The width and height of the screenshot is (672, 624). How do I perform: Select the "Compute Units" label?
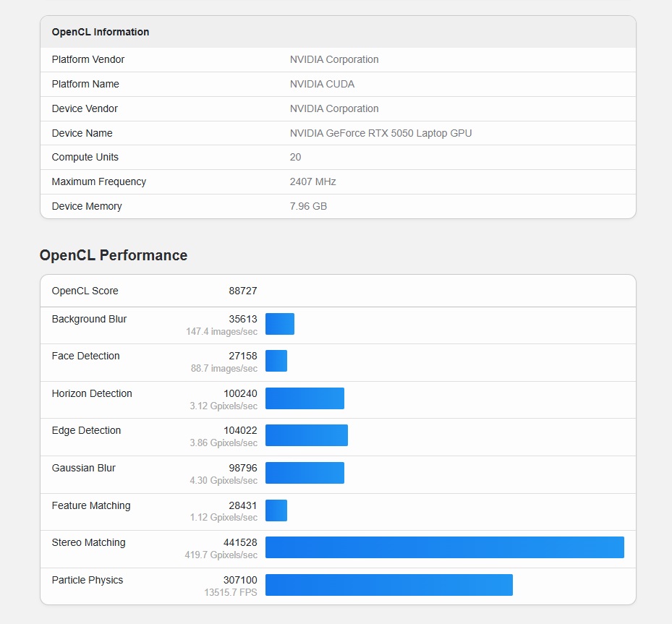coord(85,157)
